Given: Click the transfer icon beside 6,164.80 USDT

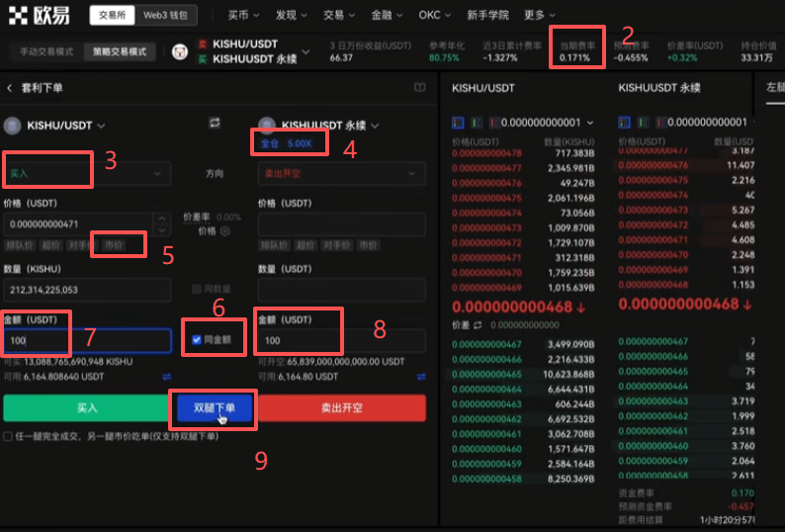Looking at the screenshot, I should 421,376.
